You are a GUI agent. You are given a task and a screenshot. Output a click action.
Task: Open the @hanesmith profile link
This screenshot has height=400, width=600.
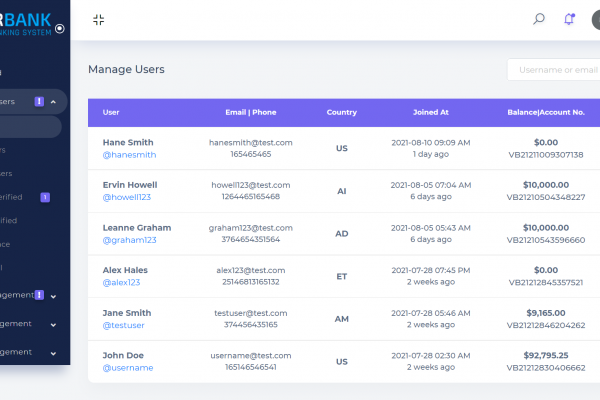[129, 155]
